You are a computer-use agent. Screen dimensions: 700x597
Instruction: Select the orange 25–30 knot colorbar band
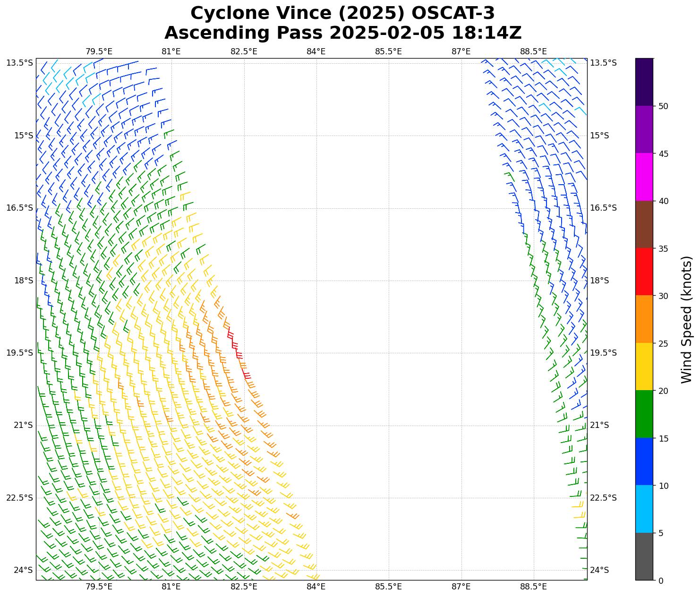click(644, 319)
